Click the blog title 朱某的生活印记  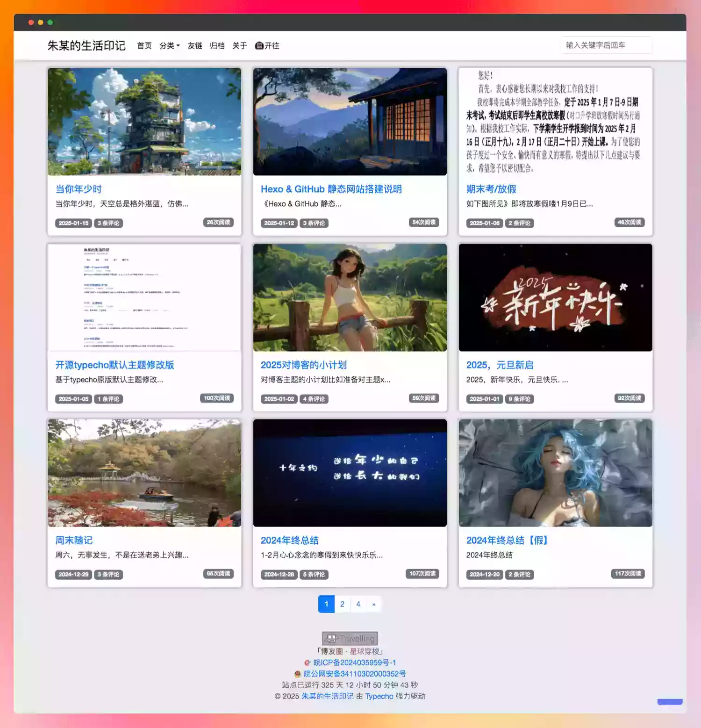coord(87,45)
